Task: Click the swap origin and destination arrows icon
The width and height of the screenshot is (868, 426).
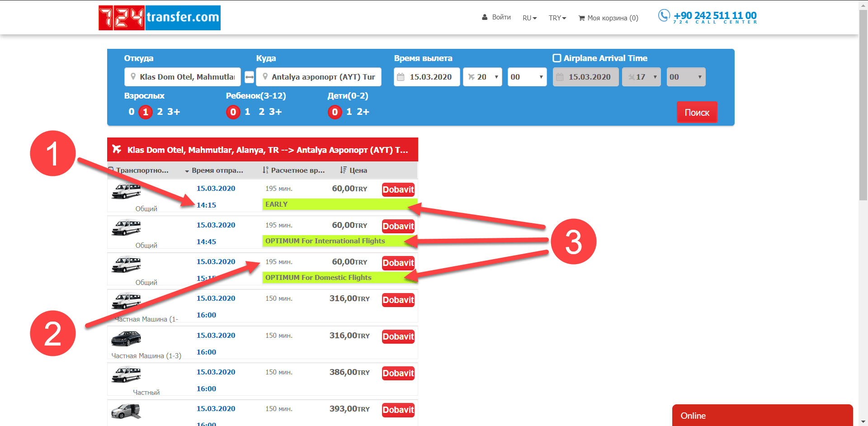Action: 249,77
